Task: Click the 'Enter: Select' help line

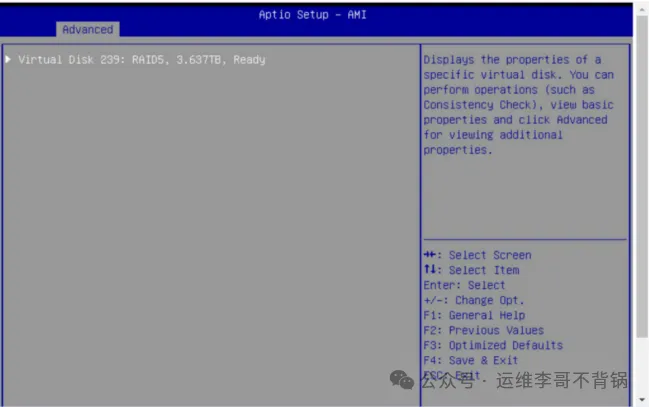Action: click(x=464, y=285)
